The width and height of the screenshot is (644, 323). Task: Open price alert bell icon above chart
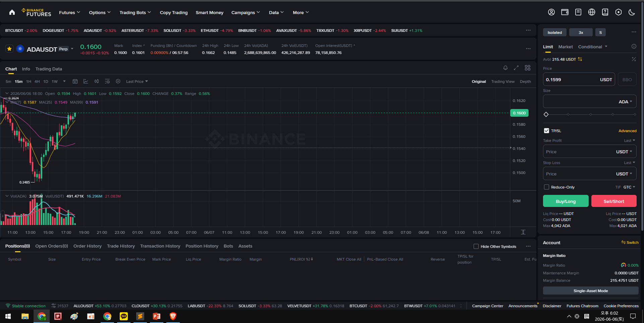(x=505, y=68)
